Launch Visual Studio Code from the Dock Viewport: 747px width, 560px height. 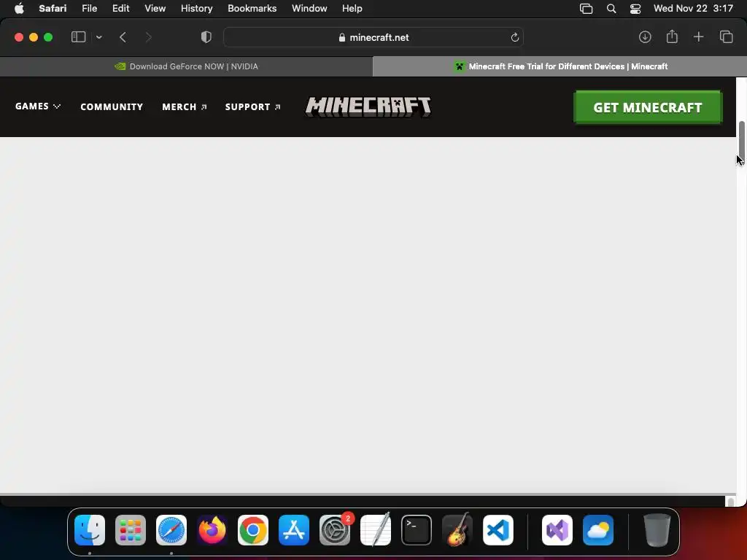[498, 530]
